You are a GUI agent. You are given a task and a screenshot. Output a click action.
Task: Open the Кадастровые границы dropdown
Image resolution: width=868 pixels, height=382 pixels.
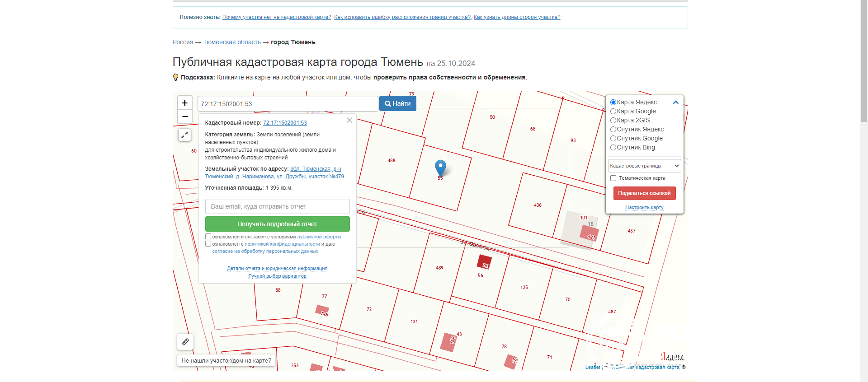point(644,166)
